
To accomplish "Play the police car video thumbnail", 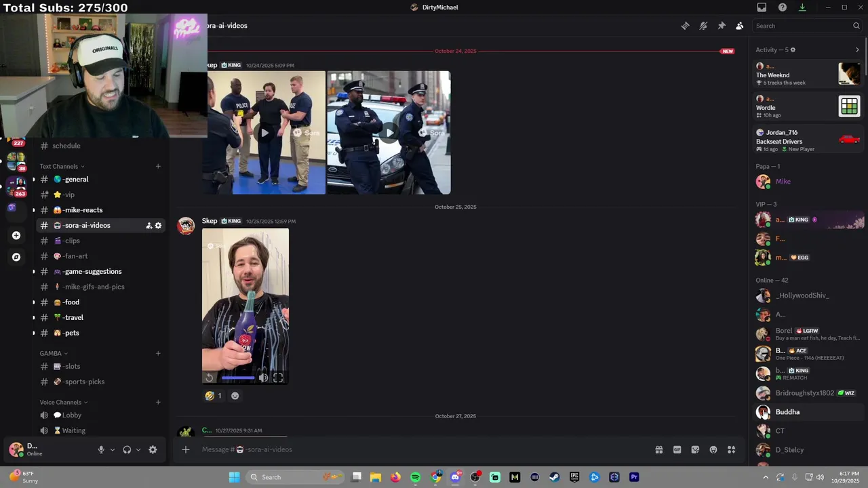I will (389, 133).
